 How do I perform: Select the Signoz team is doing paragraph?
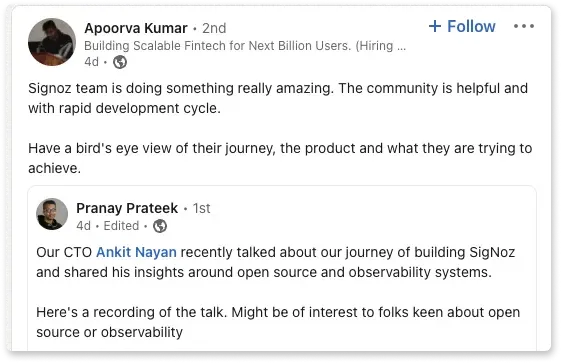point(278,98)
